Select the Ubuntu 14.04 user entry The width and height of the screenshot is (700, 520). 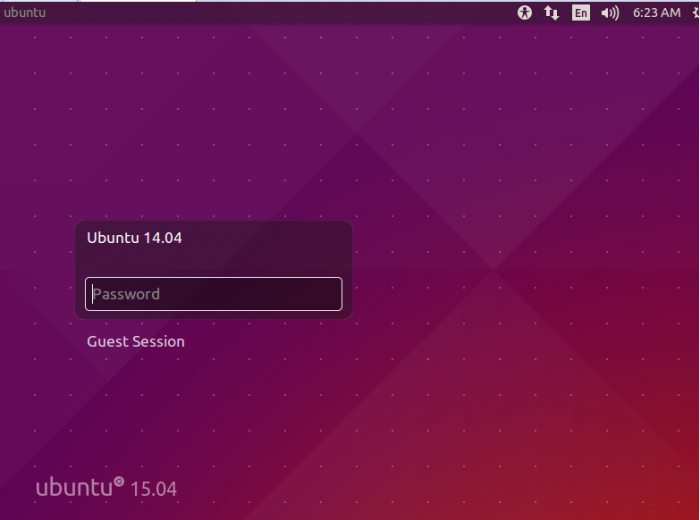tap(134, 238)
